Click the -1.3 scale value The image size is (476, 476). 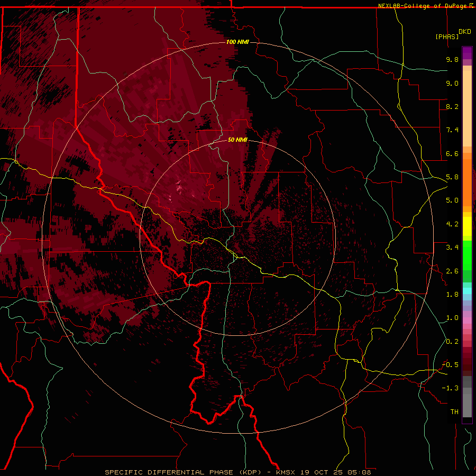pyautogui.click(x=450, y=388)
